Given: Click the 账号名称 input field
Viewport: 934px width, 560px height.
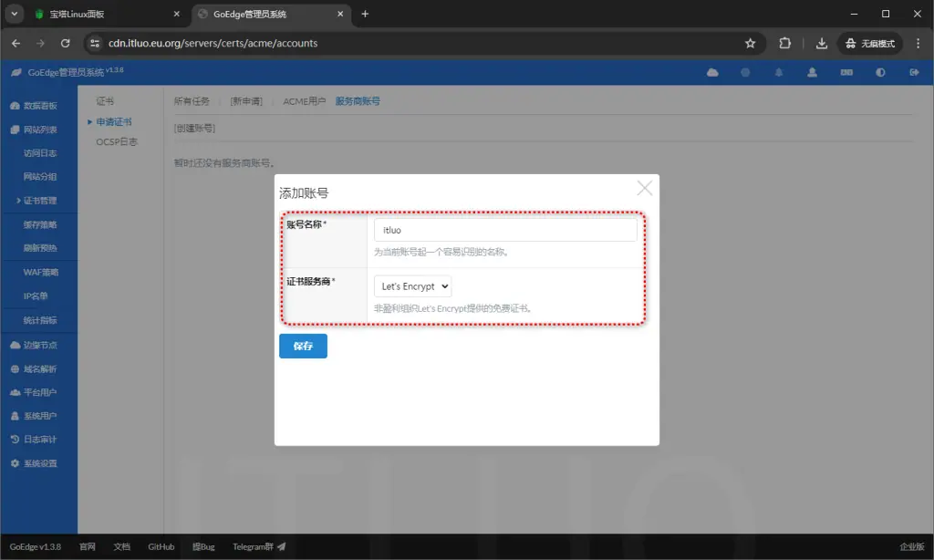Looking at the screenshot, I should 505,230.
